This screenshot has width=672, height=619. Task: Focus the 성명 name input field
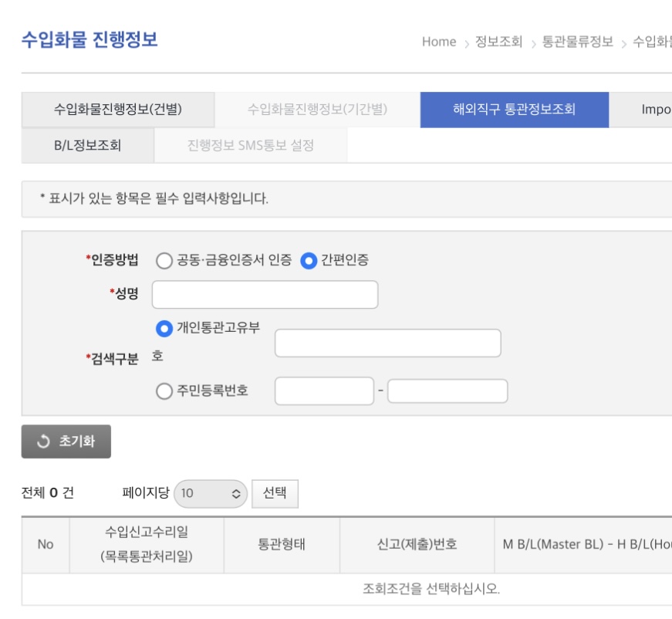[x=265, y=294]
